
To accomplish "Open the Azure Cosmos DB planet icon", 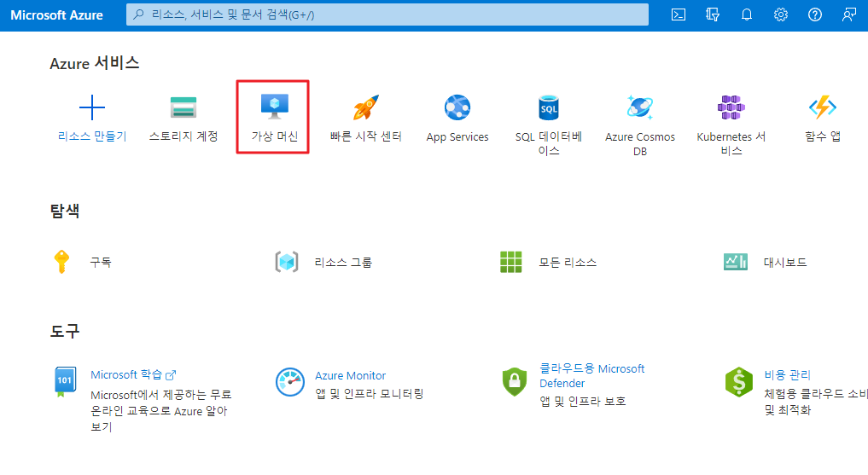I will [640, 107].
